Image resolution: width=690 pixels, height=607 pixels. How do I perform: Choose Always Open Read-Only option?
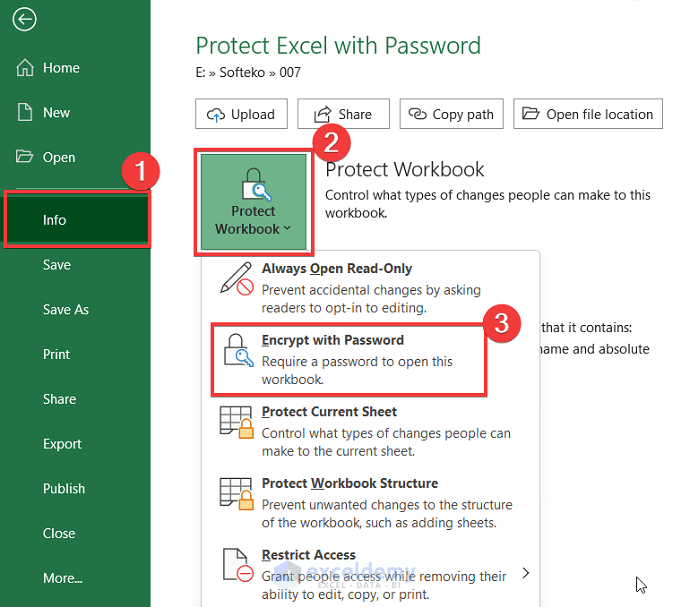(370, 287)
